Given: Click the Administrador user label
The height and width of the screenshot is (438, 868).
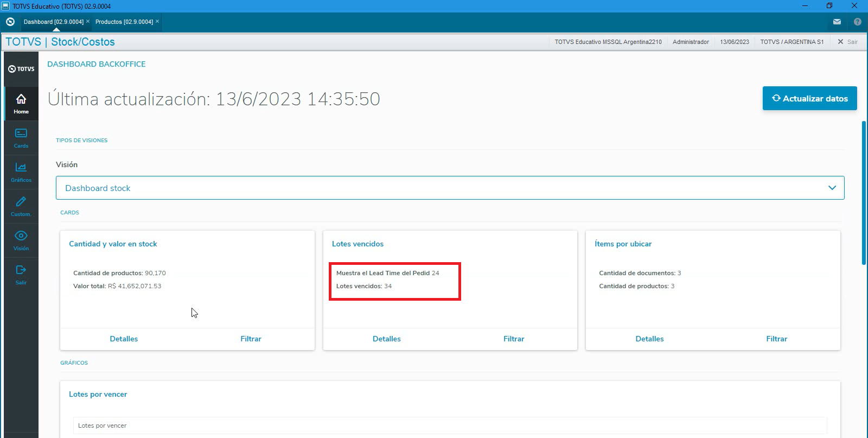Looking at the screenshot, I should (x=691, y=42).
